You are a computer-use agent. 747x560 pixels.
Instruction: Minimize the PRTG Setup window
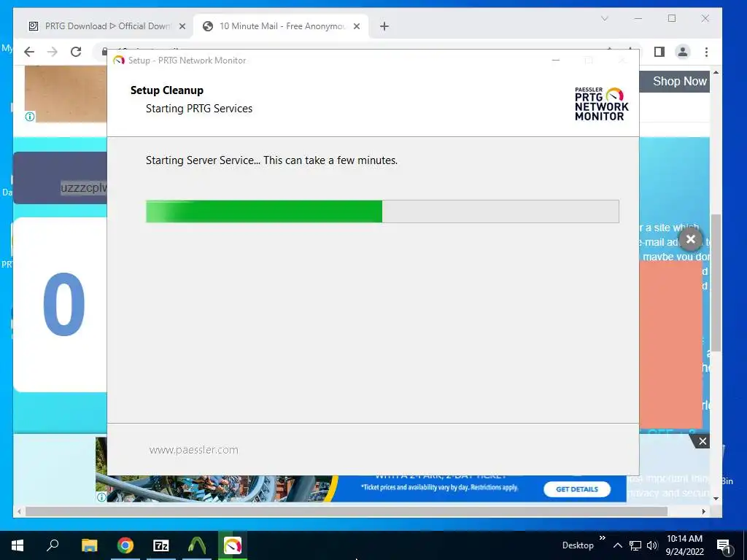click(x=555, y=61)
